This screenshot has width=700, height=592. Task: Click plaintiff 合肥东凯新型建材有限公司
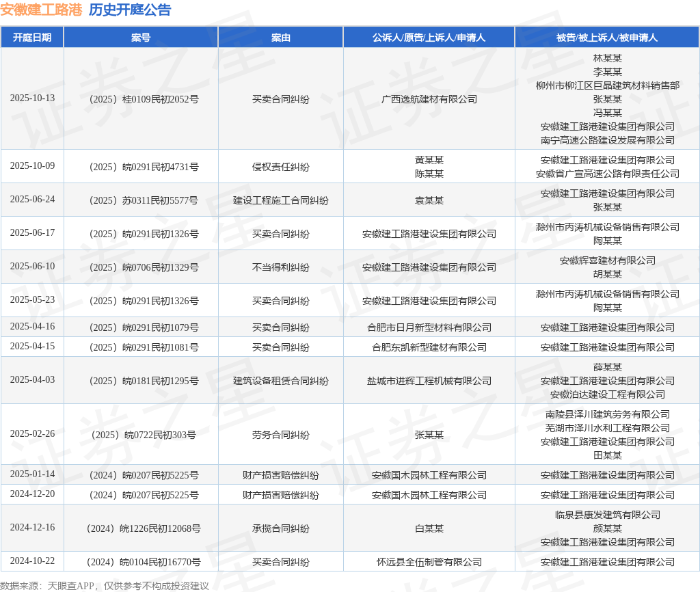pos(429,347)
